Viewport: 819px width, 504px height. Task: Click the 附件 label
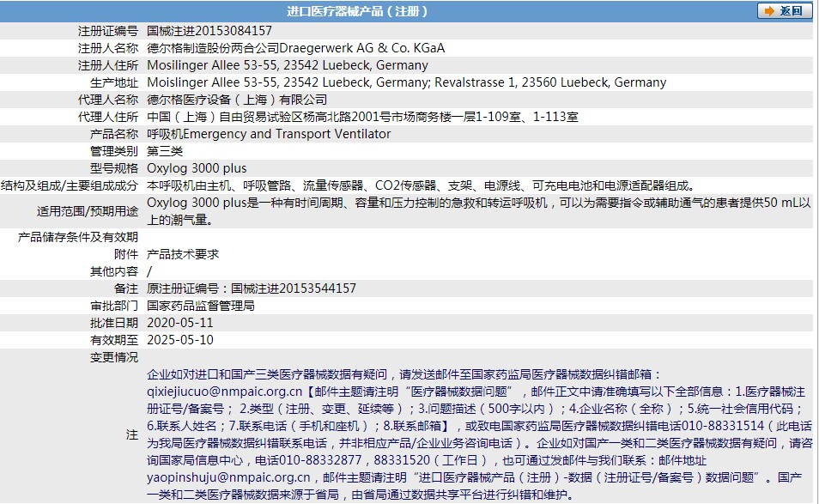click(x=126, y=254)
